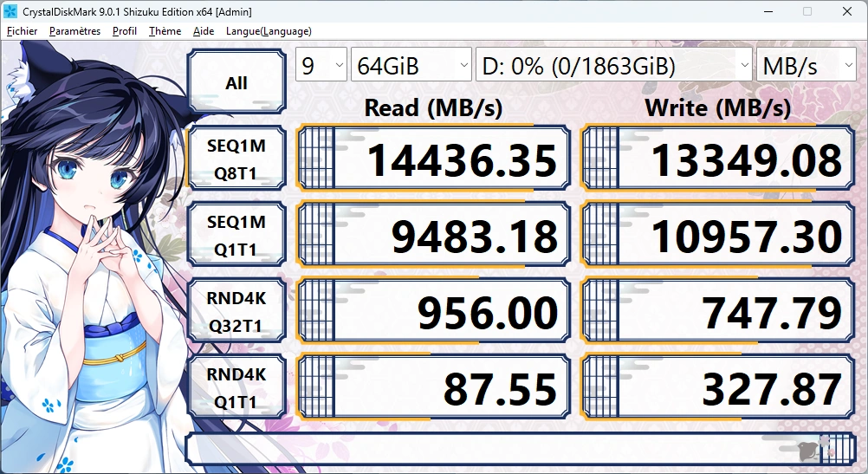Expand the test count dropdown showing 9
This screenshot has width=868, height=474.
pyautogui.click(x=321, y=65)
